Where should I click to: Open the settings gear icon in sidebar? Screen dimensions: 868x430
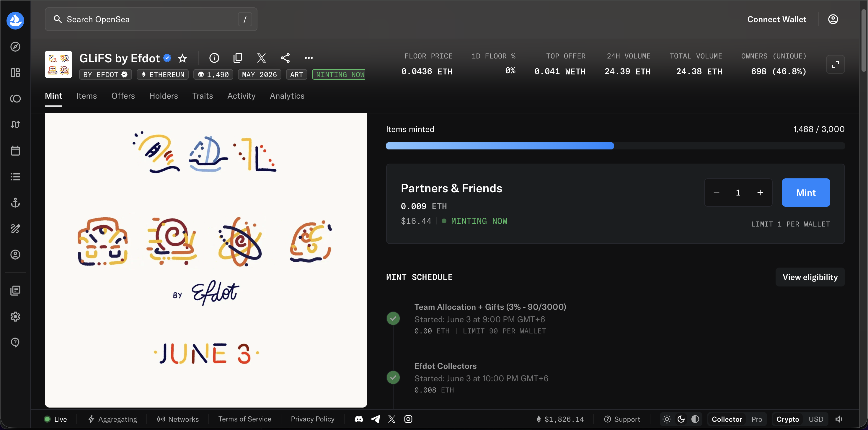(15, 316)
